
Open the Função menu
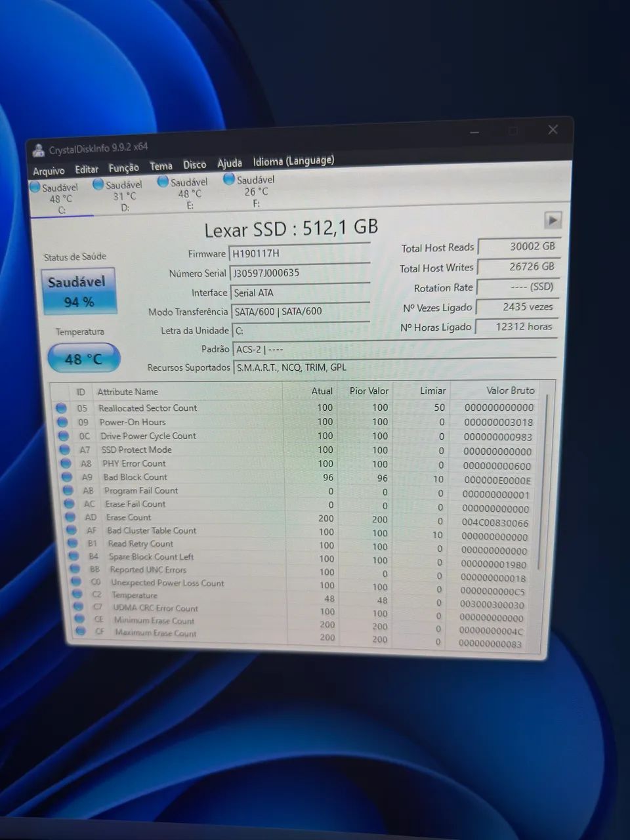(x=123, y=167)
